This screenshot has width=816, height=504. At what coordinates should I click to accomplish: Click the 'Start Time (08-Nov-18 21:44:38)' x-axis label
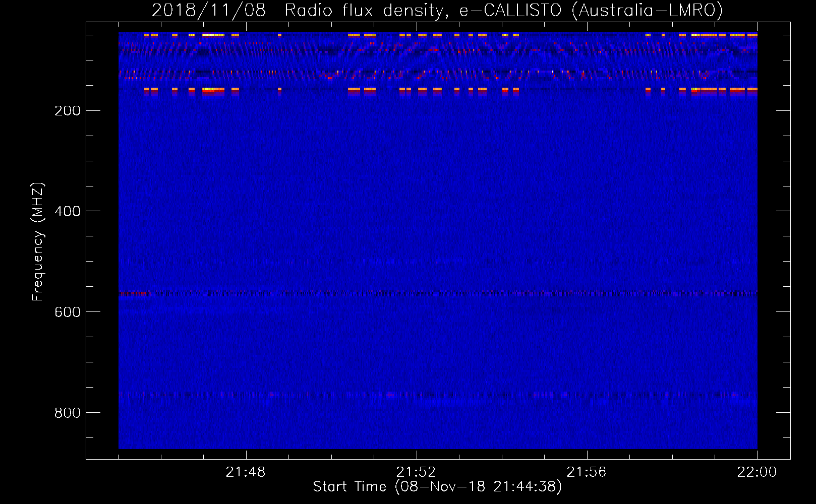tap(437, 487)
